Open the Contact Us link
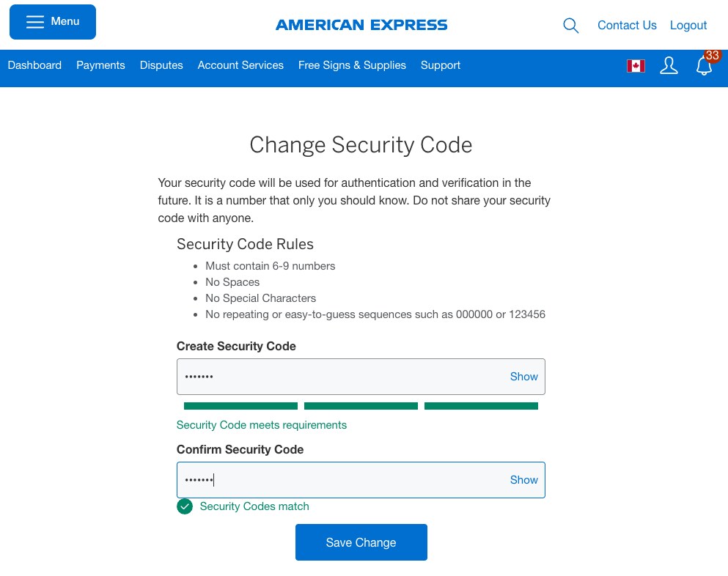 [x=627, y=25]
